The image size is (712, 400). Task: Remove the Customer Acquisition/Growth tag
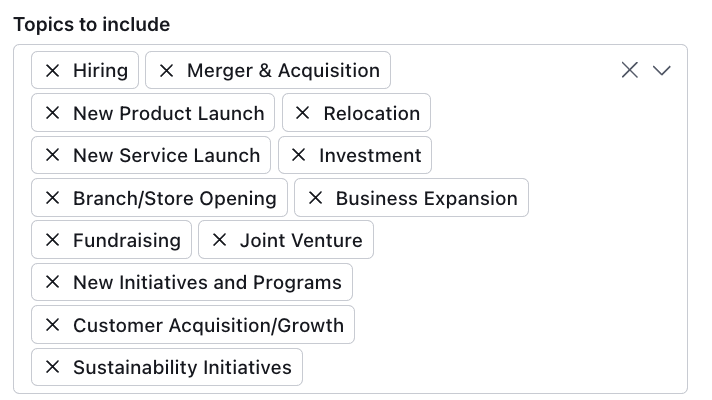[53, 325]
